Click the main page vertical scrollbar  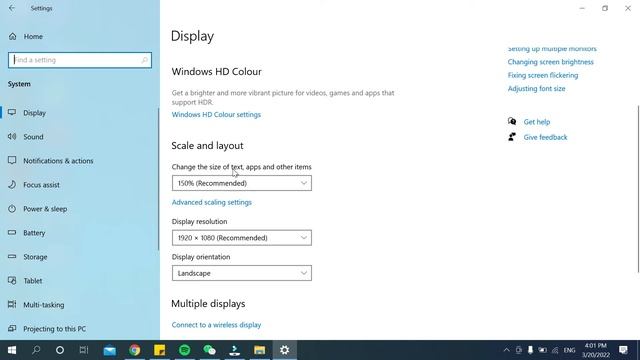638,189
